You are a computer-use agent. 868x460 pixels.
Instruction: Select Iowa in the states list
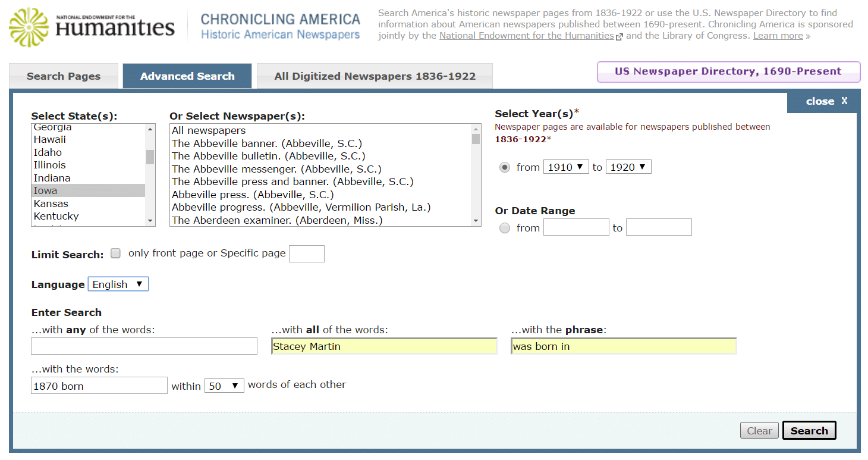88,191
